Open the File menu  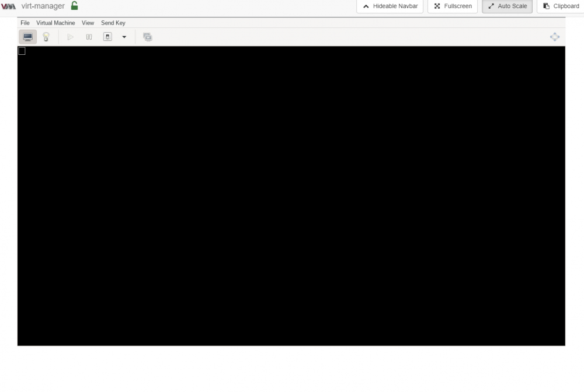pyautogui.click(x=25, y=23)
